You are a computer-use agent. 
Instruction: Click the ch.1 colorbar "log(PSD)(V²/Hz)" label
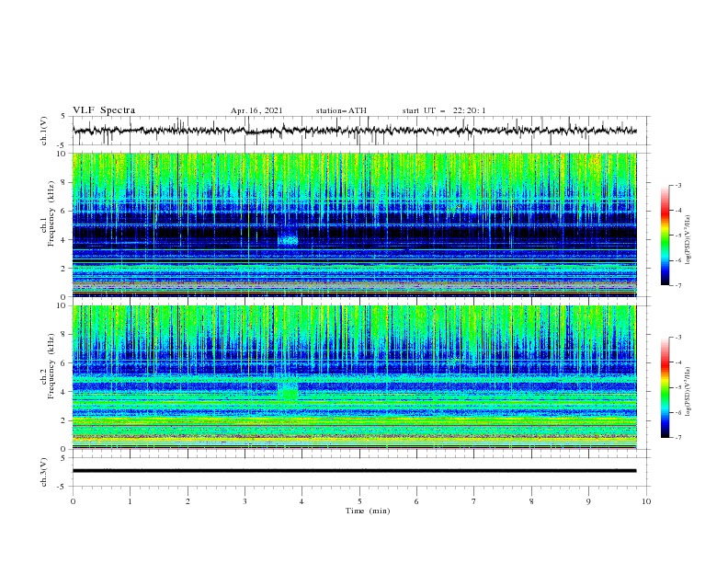pos(688,240)
